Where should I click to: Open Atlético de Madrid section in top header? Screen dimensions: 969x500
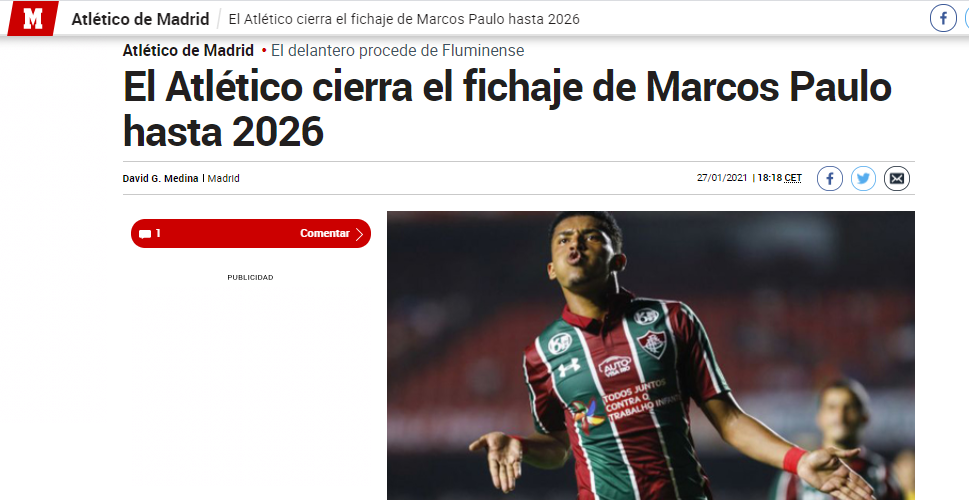(140, 19)
